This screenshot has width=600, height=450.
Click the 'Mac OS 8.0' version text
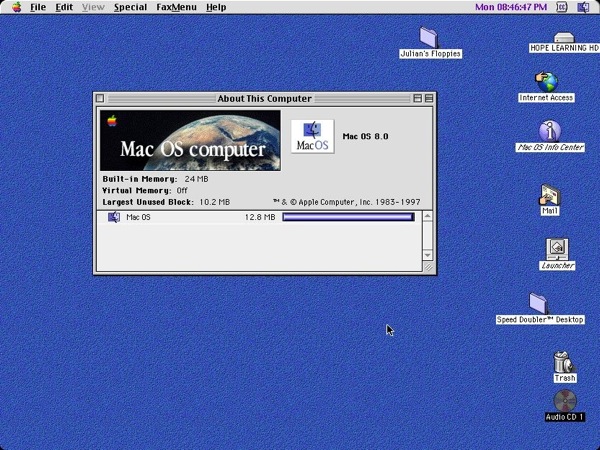365,137
